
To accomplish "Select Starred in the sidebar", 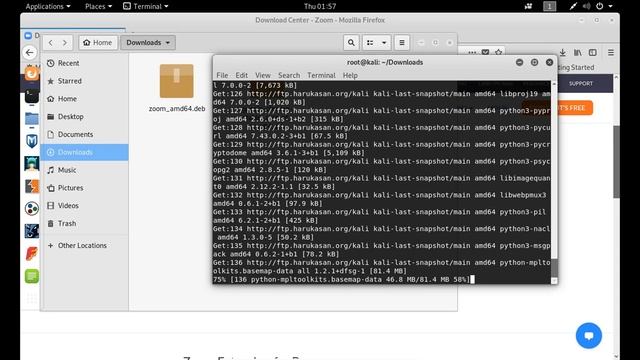I will 84,81.
